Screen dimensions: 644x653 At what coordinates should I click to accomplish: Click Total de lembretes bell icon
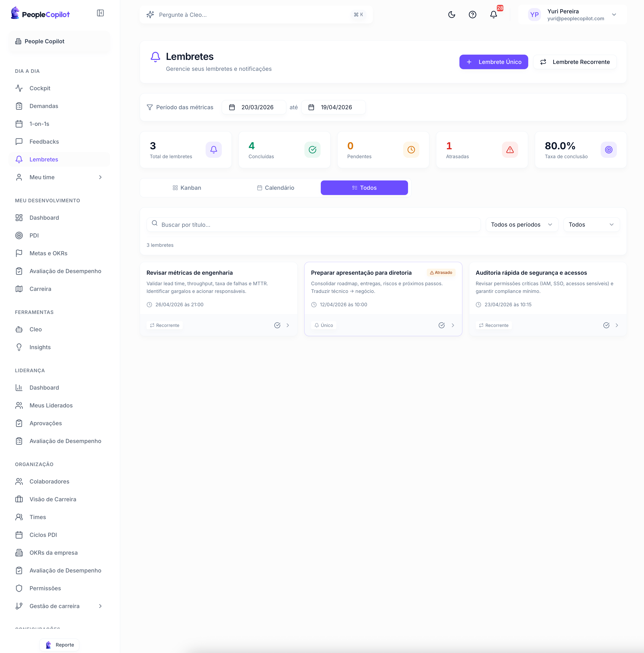point(214,150)
